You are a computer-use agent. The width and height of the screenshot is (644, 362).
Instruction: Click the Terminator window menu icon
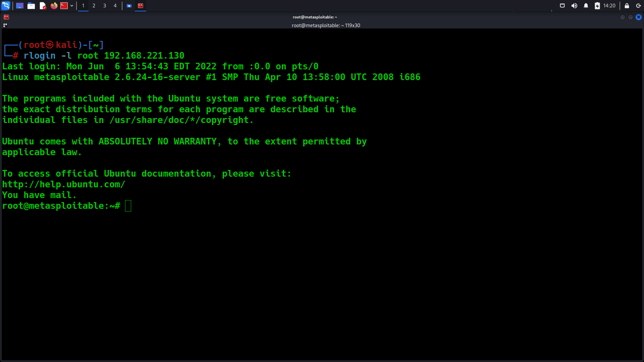point(6,17)
